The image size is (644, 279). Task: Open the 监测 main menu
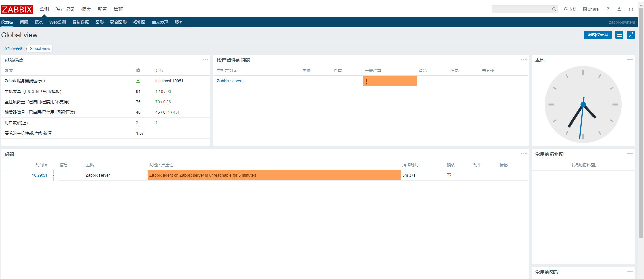[x=44, y=9]
